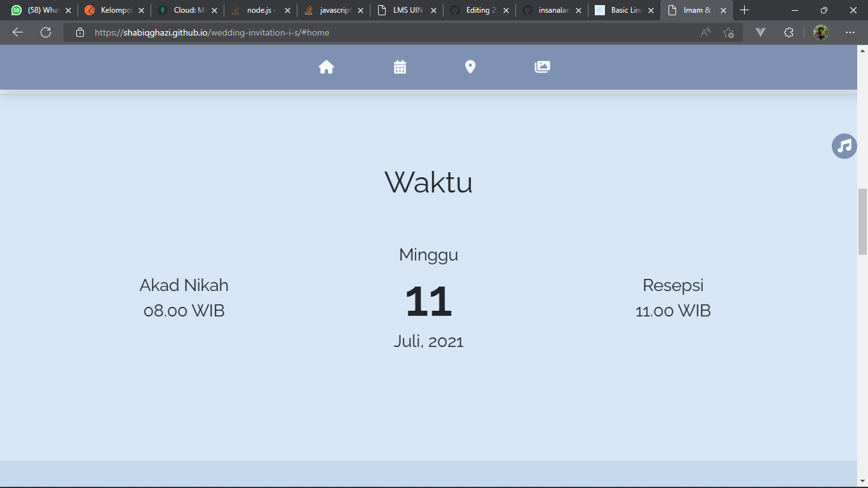Open the browser profile avatar menu
The width and height of the screenshot is (868, 488).
pyautogui.click(x=820, y=32)
